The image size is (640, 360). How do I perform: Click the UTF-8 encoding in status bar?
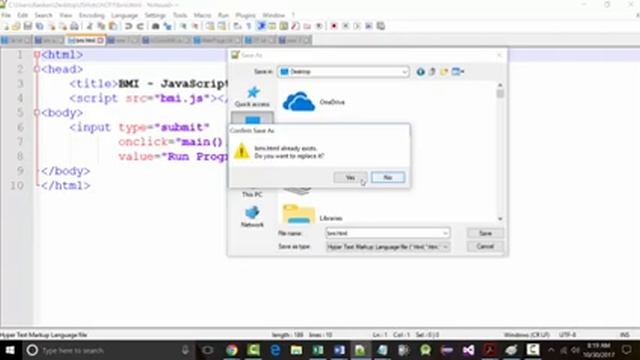[567, 335]
